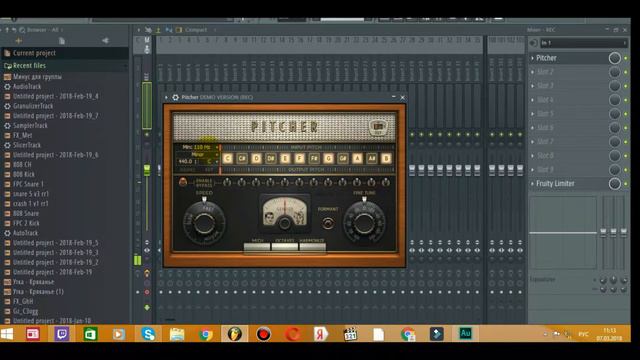Click the Speed knob in Pitcher
This screenshot has width=640, height=360.
[204, 223]
